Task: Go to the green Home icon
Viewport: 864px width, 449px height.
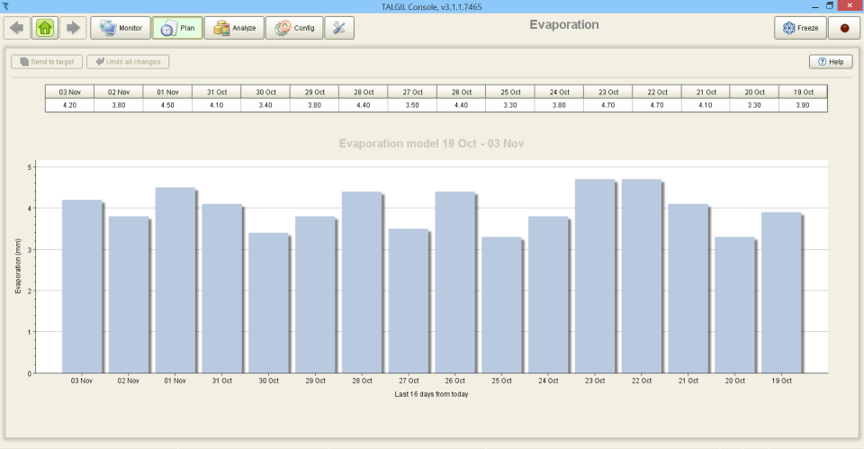Action: [45, 28]
